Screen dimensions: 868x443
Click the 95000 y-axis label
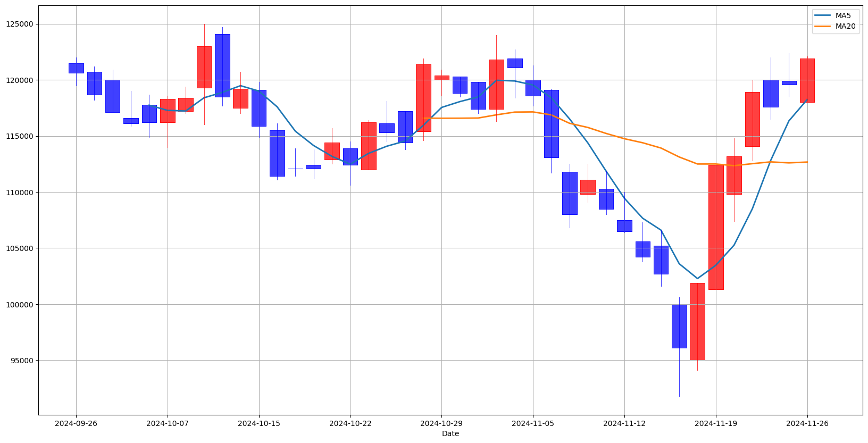click(21, 361)
